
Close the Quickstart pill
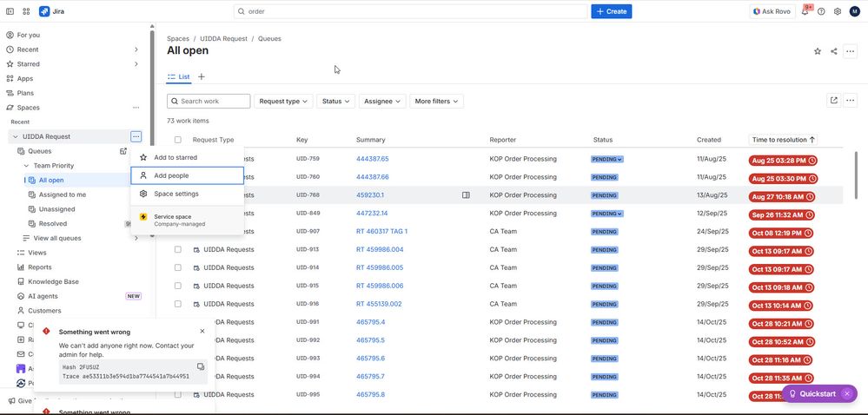(846, 393)
